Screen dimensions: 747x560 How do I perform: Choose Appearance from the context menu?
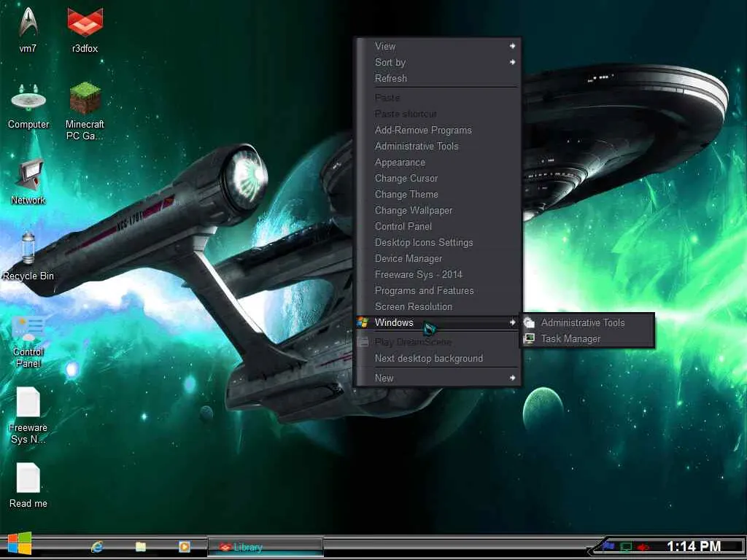pos(438,163)
